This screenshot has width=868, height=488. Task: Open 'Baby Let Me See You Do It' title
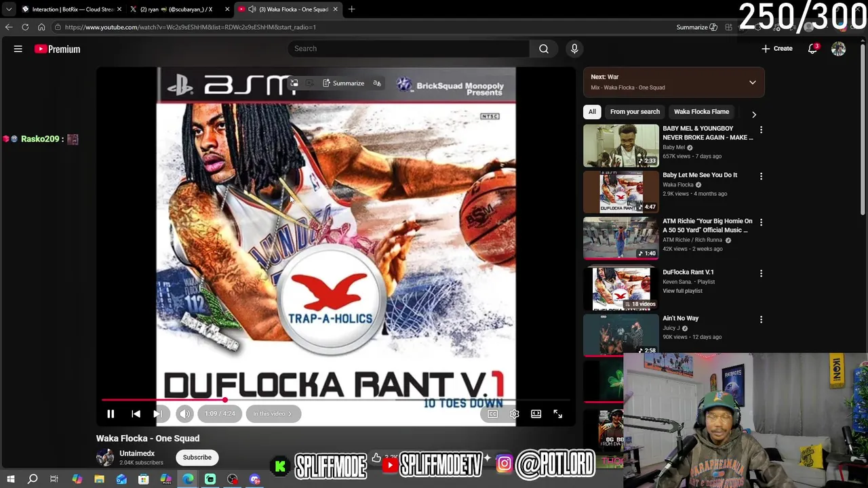pos(700,175)
